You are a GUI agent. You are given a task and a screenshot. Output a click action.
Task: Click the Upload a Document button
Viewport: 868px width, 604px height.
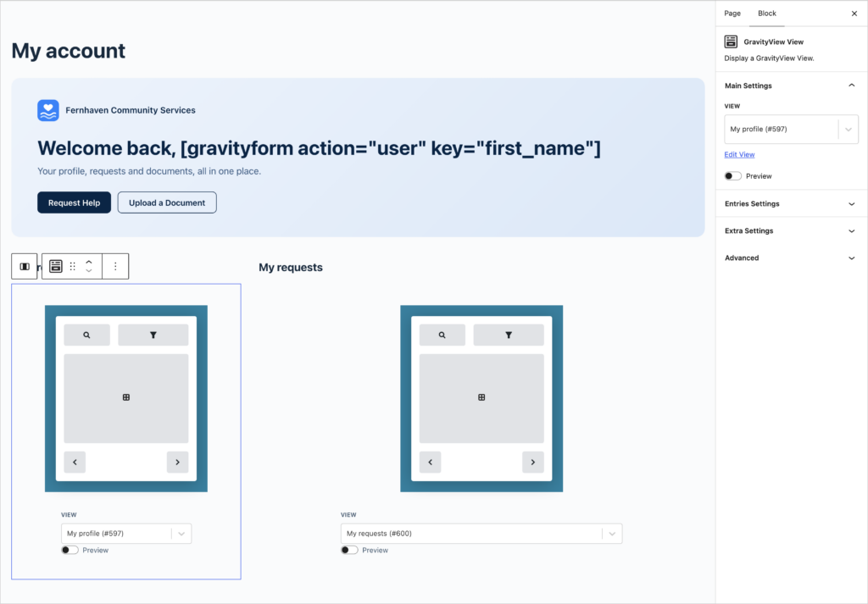coord(167,203)
